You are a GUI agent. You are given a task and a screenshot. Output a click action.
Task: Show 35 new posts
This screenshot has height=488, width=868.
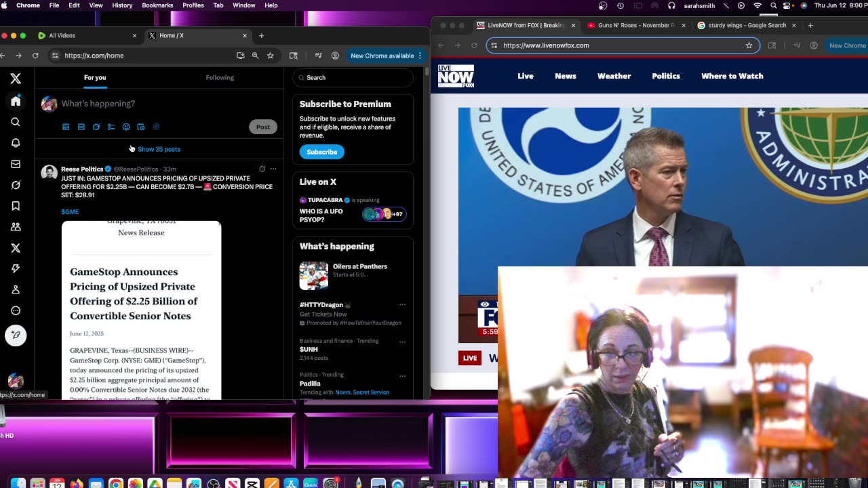(x=159, y=149)
